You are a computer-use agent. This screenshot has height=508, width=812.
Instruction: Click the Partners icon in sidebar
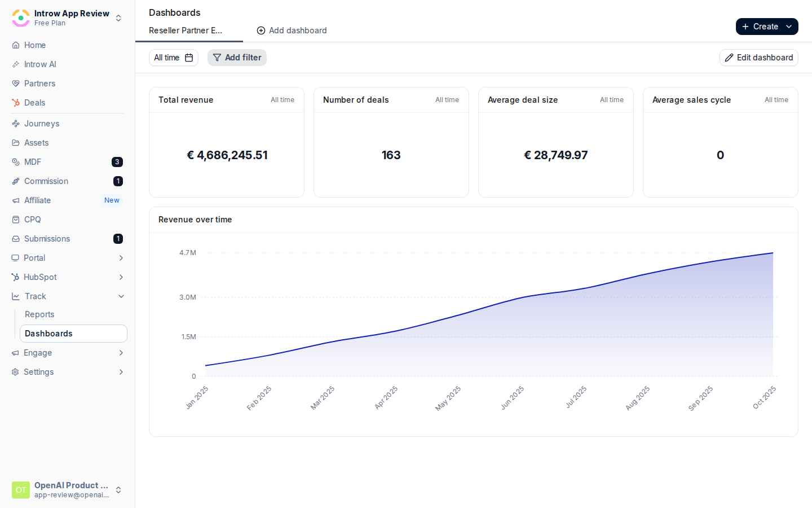(x=16, y=84)
